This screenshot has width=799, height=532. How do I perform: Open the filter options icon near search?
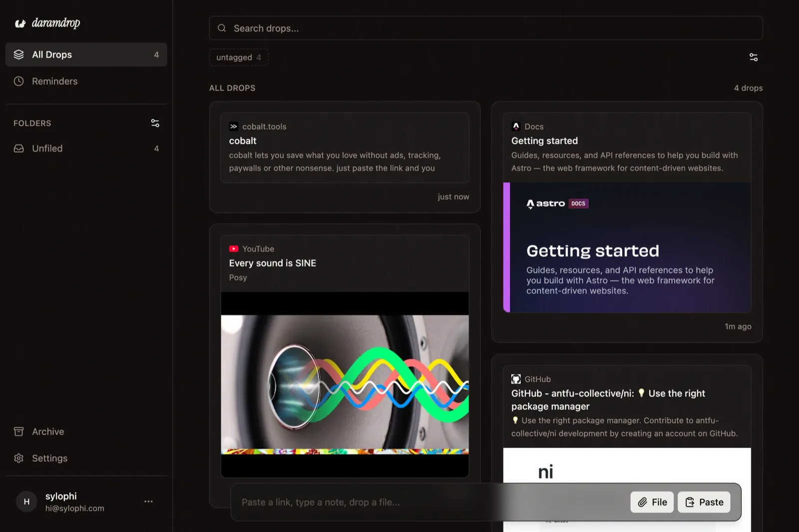click(754, 57)
